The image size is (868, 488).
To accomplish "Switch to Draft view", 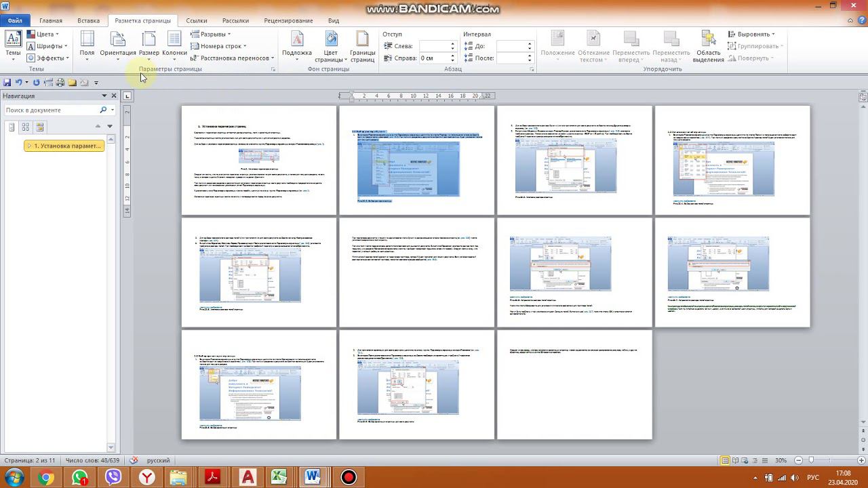I will [764, 461].
